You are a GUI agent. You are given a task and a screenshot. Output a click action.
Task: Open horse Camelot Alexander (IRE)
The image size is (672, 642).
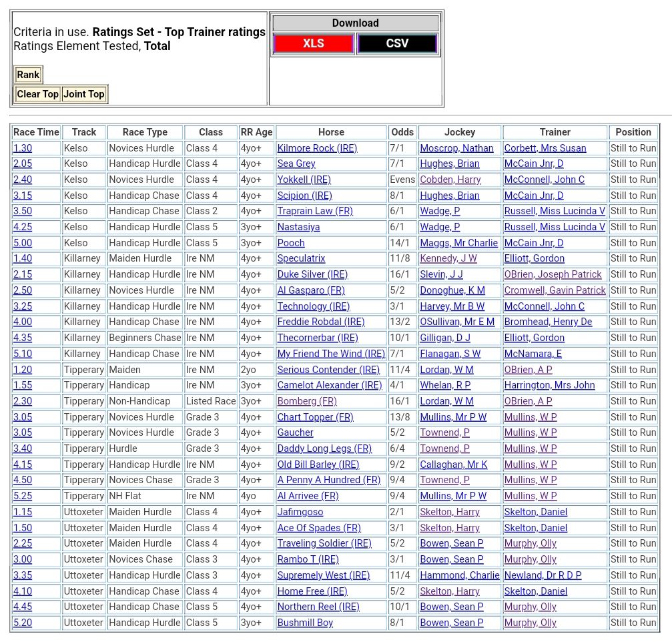pyautogui.click(x=330, y=385)
